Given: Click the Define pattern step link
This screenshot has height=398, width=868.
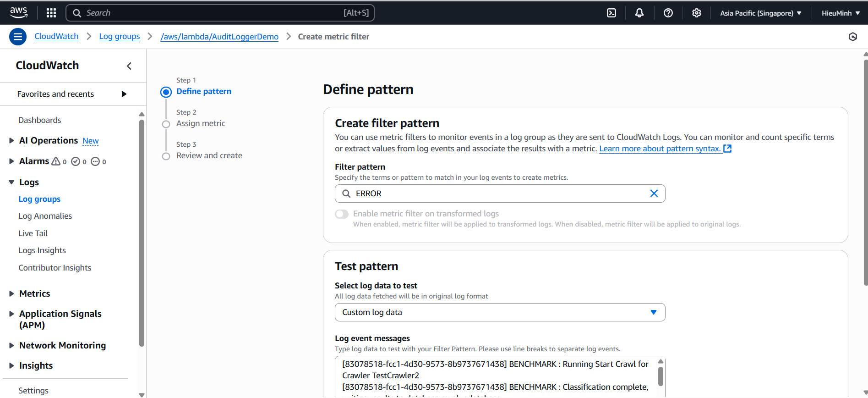Looking at the screenshot, I should tap(204, 91).
